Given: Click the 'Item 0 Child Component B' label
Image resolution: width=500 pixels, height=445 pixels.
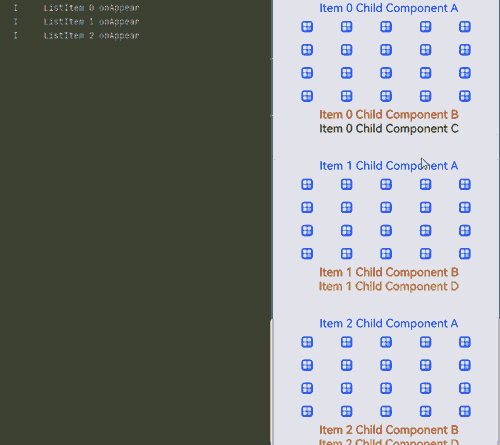Looking at the screenshot, I should (389, 115).
